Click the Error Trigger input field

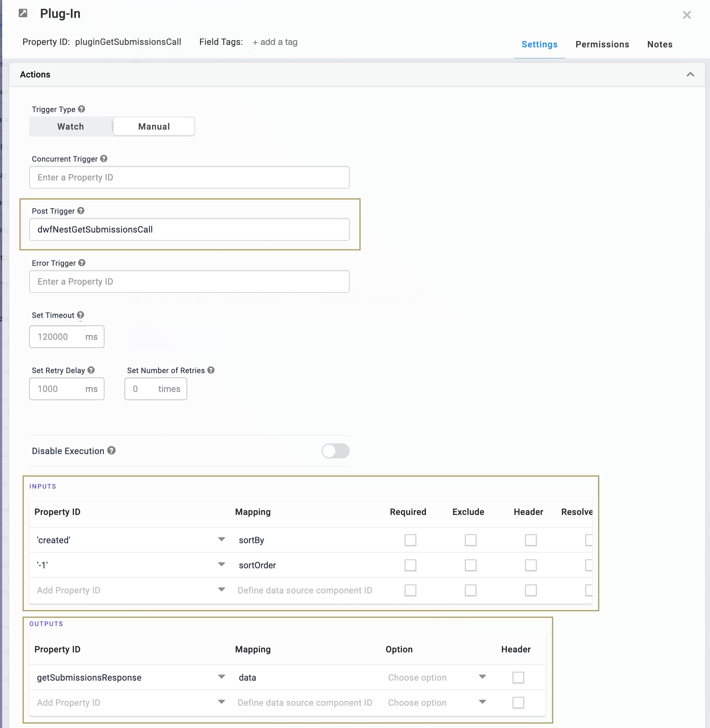coord(189,281)
